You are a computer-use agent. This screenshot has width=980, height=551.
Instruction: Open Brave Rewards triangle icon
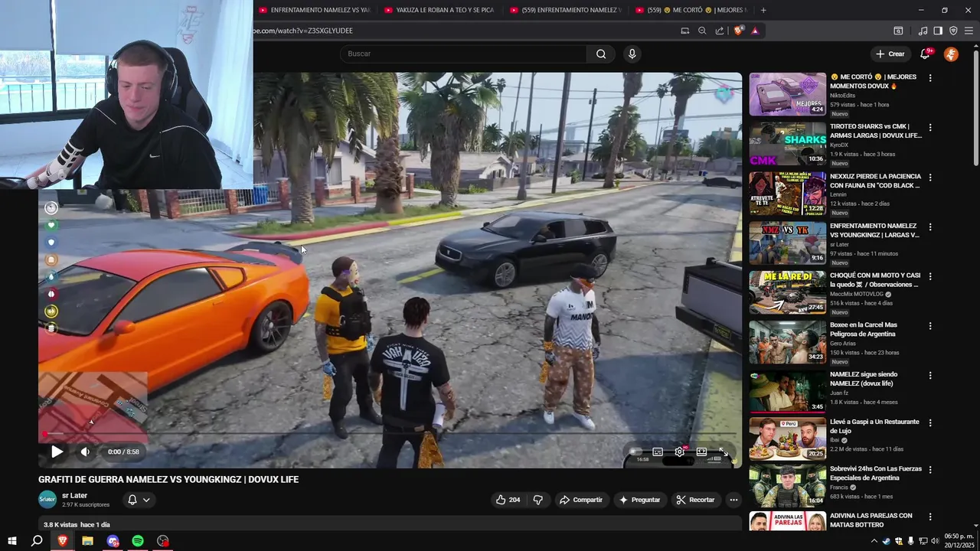tap(755, 31)
